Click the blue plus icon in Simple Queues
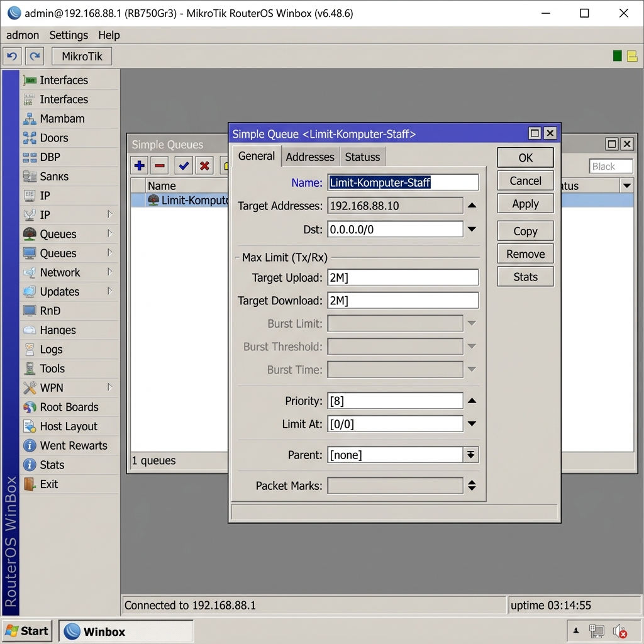644x644 pixels. pyautogui.click(x=139, y=165)
